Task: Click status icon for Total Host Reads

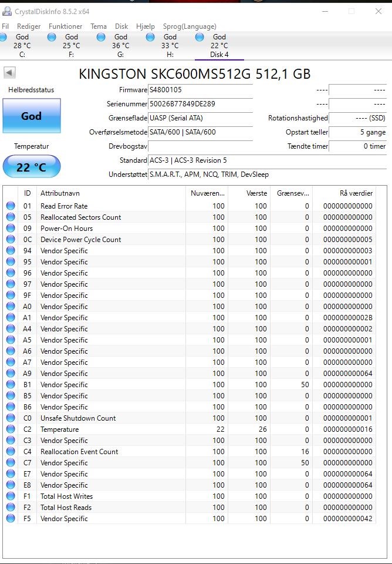Action: [x=11, y=507]
